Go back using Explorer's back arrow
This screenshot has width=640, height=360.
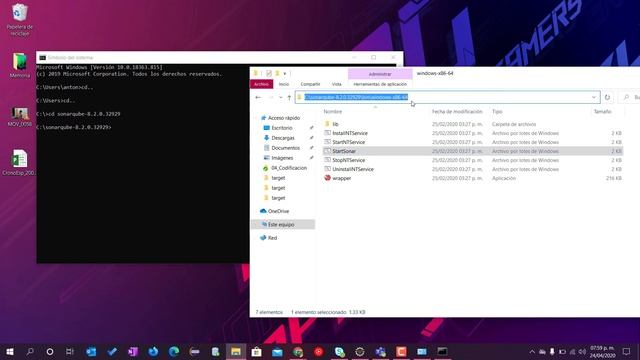258,97
